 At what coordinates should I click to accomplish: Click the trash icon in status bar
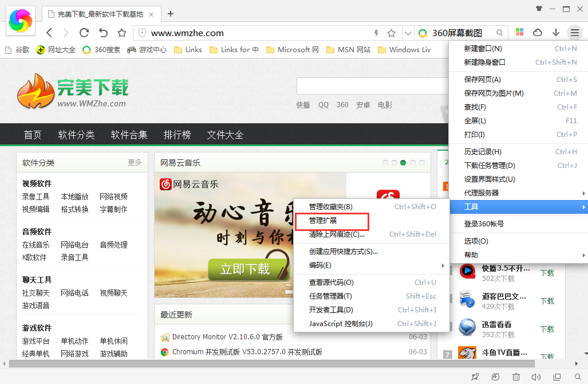516,377
